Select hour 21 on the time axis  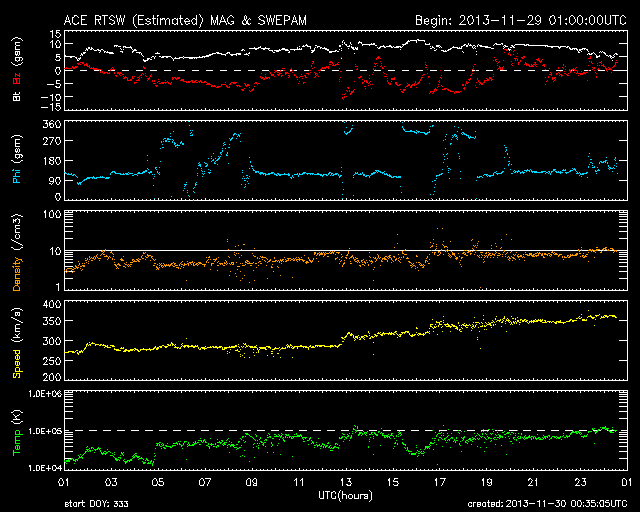532,482
